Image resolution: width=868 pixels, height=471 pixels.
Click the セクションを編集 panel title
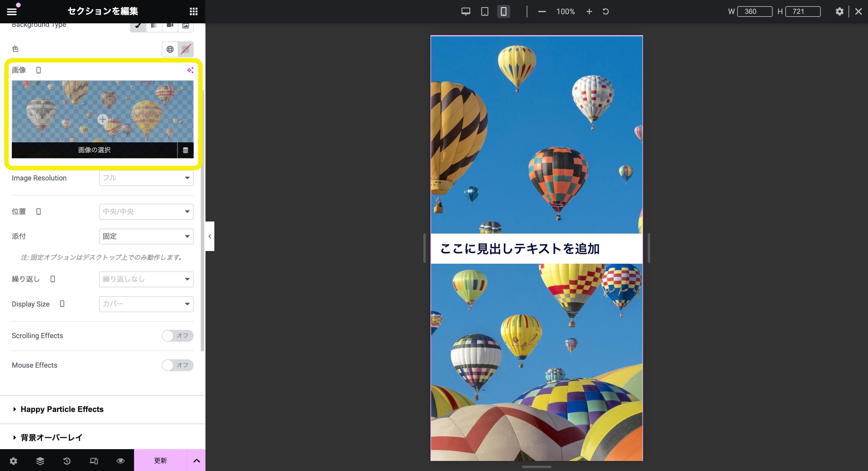click(x=103, y=11)
